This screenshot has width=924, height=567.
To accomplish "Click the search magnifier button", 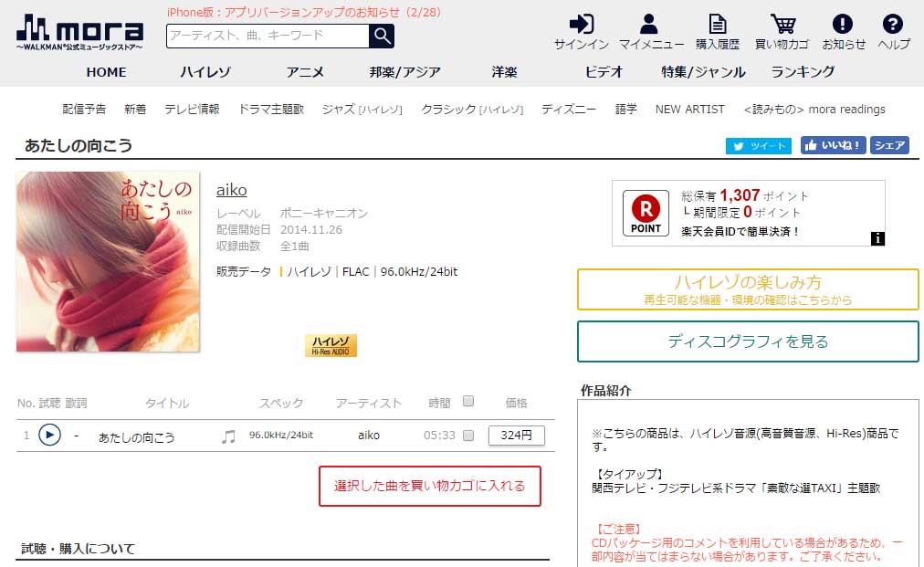I will (382, 36).
